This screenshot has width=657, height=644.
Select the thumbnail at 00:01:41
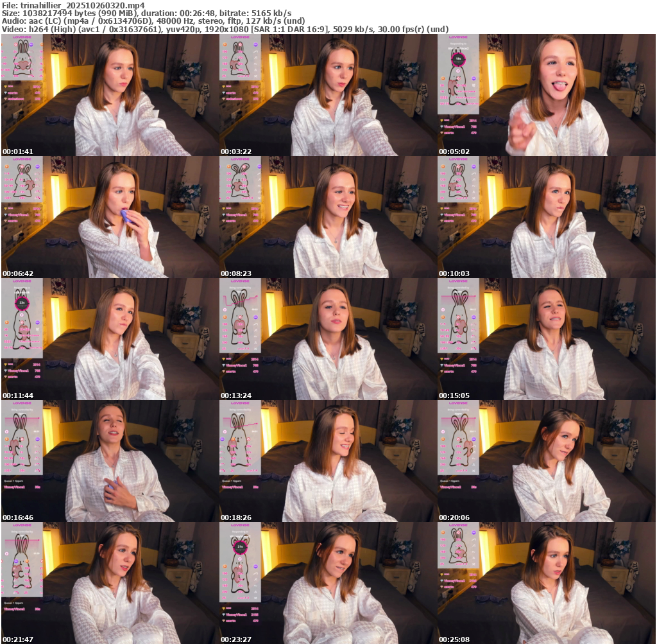pos(110,95)
